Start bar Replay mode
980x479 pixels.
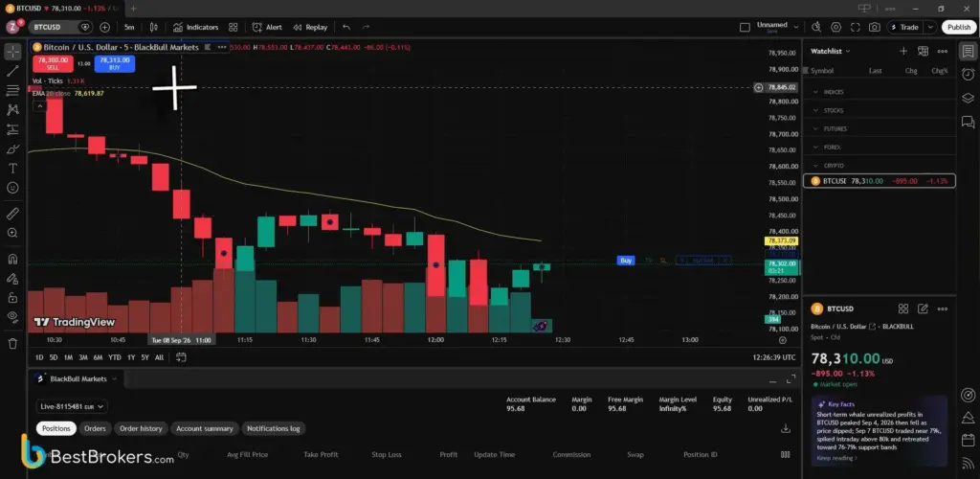[310, 28]
